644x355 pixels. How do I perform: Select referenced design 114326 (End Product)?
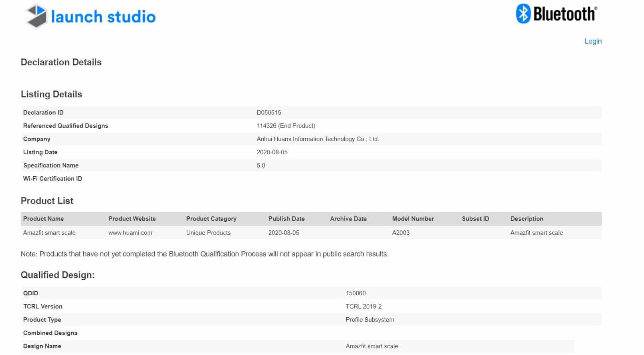(286, 126)
